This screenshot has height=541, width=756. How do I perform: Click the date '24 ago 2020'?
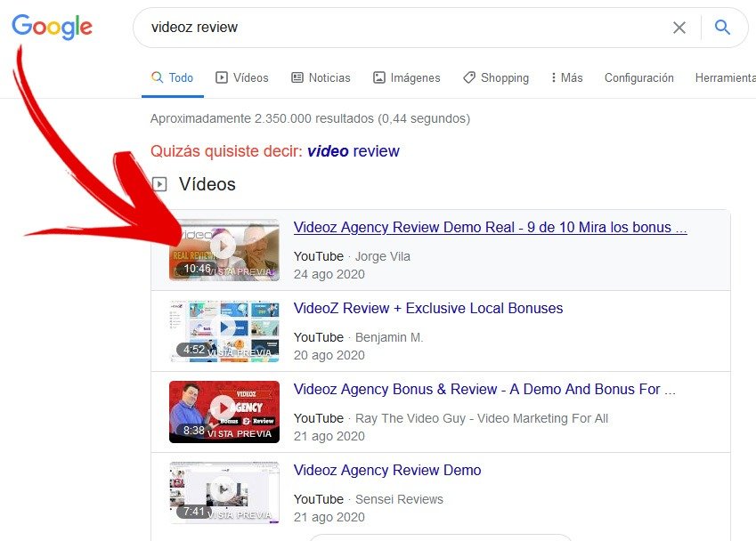(x=329, y=274)
